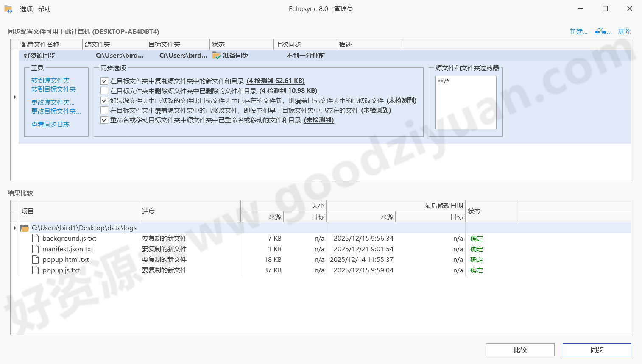Screen dimensions: 642x364
Task: Enable deleting removed files in target folder option
Action: click(x=104, y=91)
